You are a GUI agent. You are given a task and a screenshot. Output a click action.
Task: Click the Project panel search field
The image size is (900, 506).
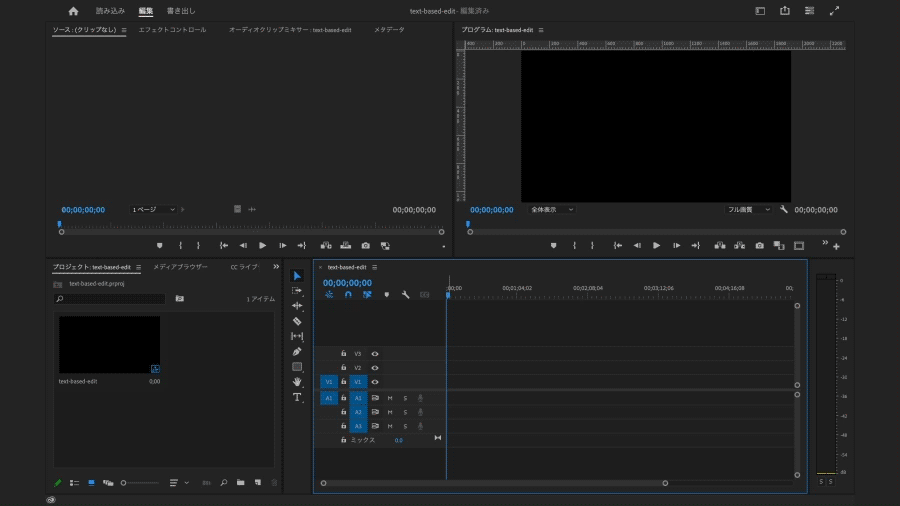(x=110, y=299)
